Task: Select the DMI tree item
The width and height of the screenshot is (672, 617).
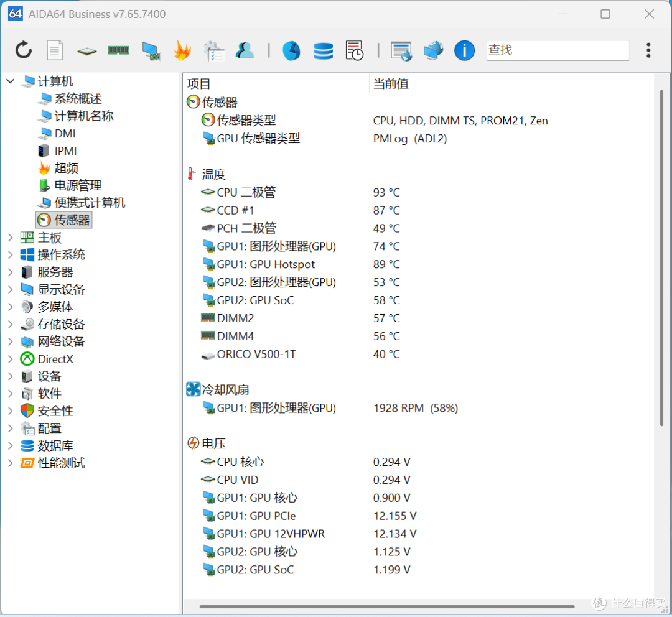Action: pyautogui.click(x=57, y=133)
